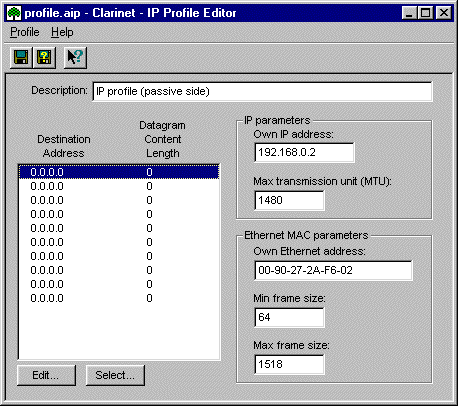This screenshot has height=406, width=458.
Task: Click the tree application icon in title bar
Action: (14, 13)
